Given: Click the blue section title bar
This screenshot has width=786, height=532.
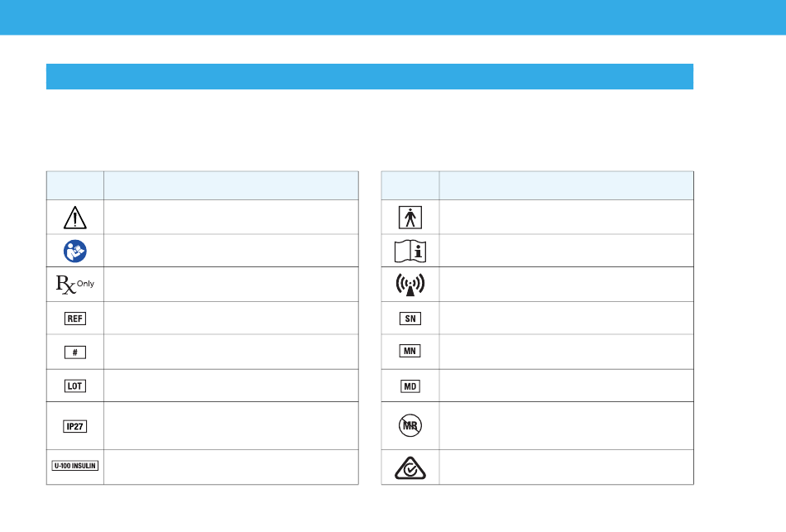Looking at the screenshot, I should click(370, 77).
